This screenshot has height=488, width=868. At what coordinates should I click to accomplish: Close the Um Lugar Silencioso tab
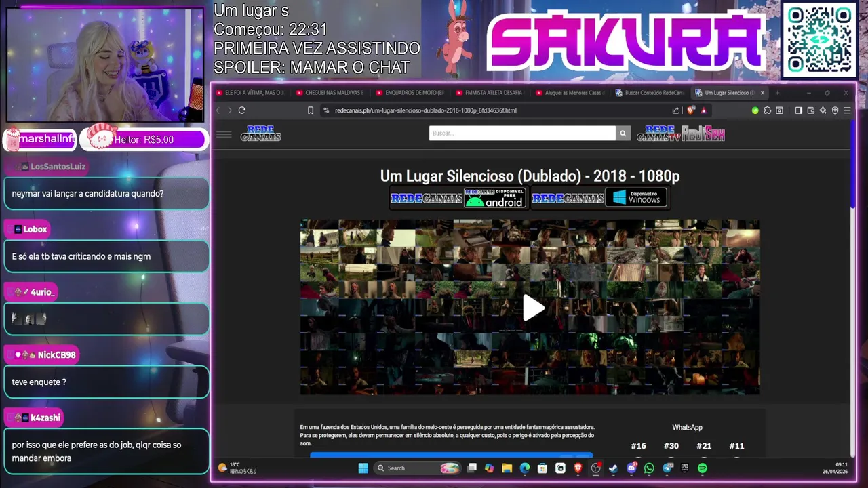[x=762, y=93]
